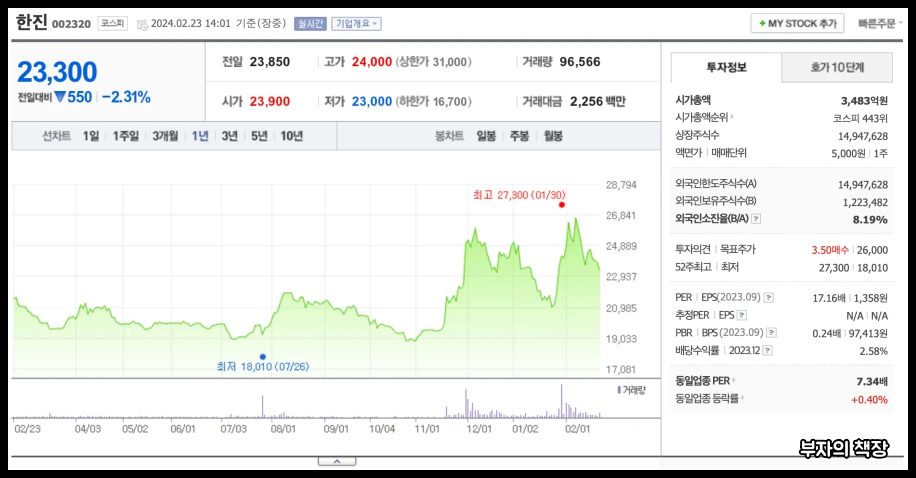Open the 기업개요 dropdown
The image size is (916, 478).
point(356,24)
